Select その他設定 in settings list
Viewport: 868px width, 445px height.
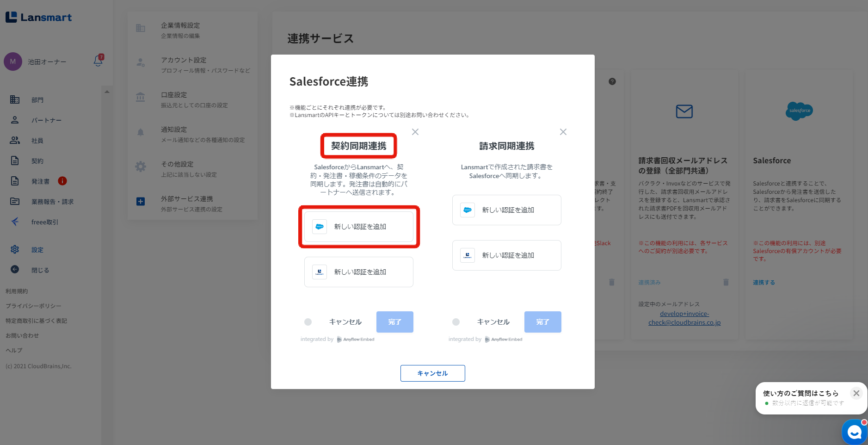pyautogui.click(x=192, y=169)
